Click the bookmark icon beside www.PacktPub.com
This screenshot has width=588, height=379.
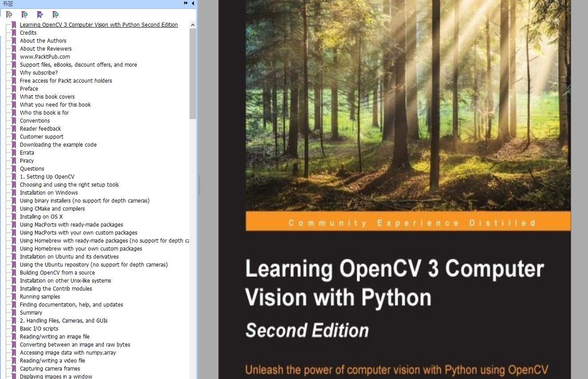[x=14, y=57]
